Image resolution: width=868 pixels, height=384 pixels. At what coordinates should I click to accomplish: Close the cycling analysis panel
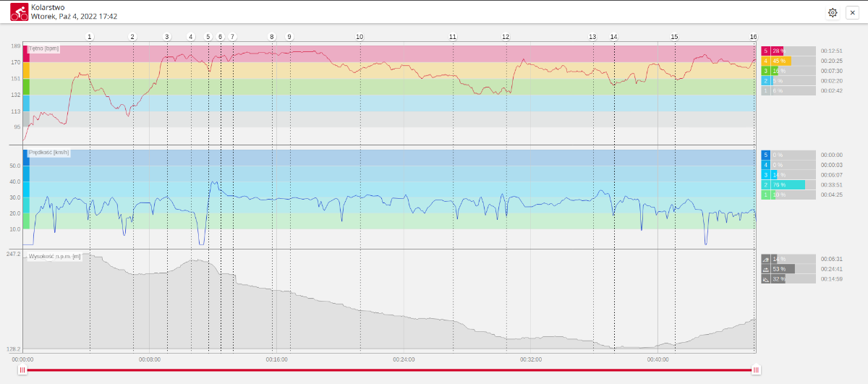pos(852,13)
